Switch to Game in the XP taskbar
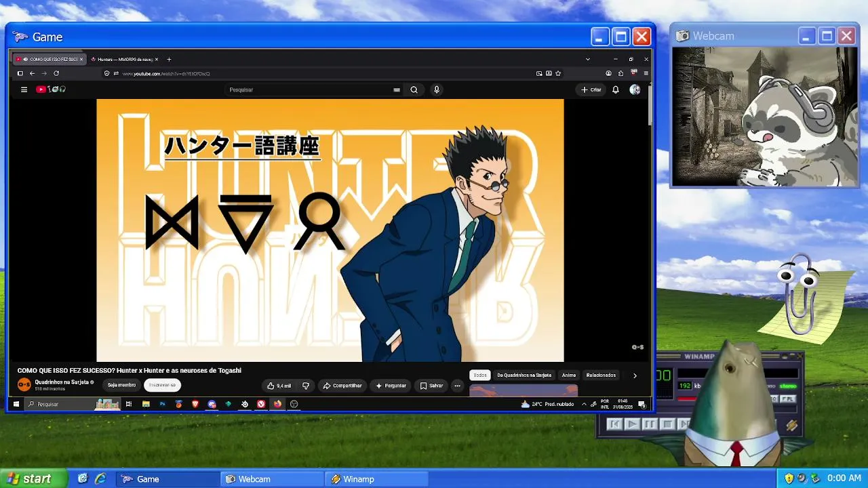The image size is (868, 488). pos(167,479)
